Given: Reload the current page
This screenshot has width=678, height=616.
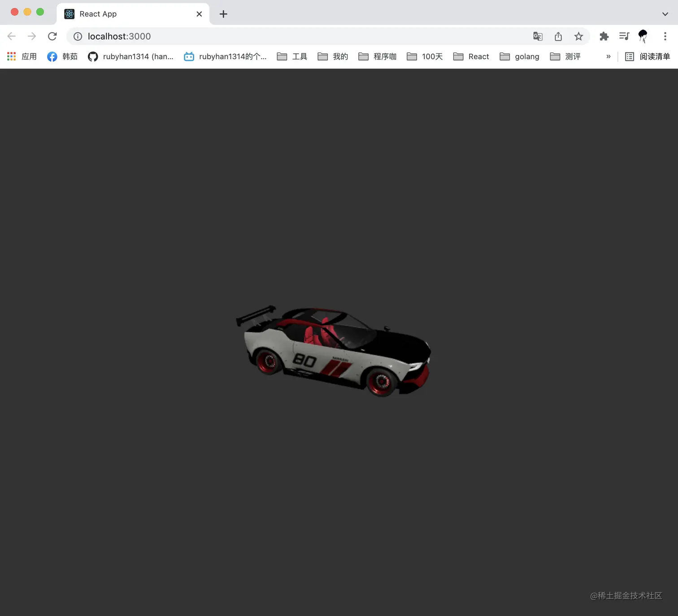Looking at the screenshot, I should (x=52, y=36).
